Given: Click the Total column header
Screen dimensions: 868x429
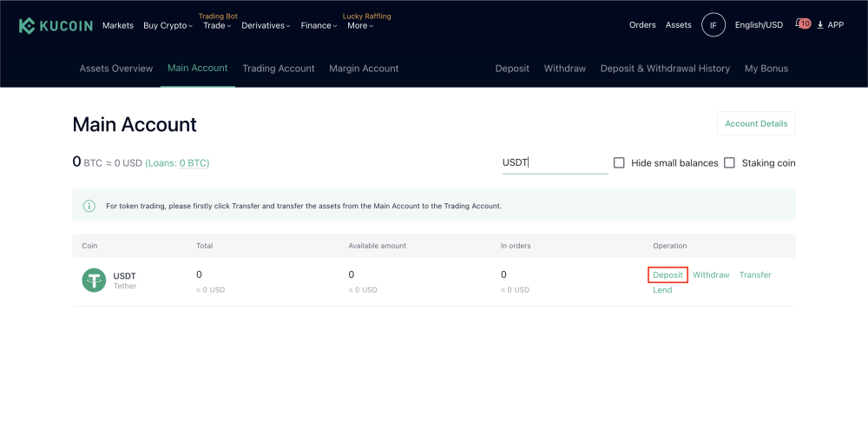Looking at the screenshot, I should pos(204,246).
